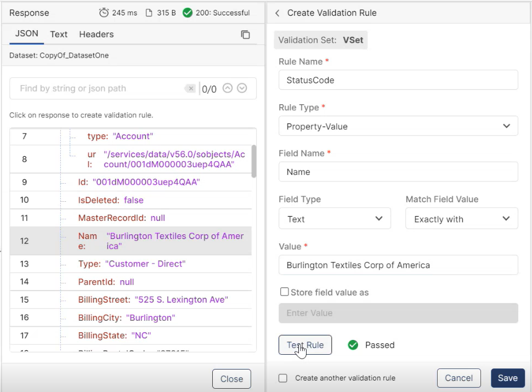Click the Test Rule button
Screen dimensions: 532x392
pos(305,345)
